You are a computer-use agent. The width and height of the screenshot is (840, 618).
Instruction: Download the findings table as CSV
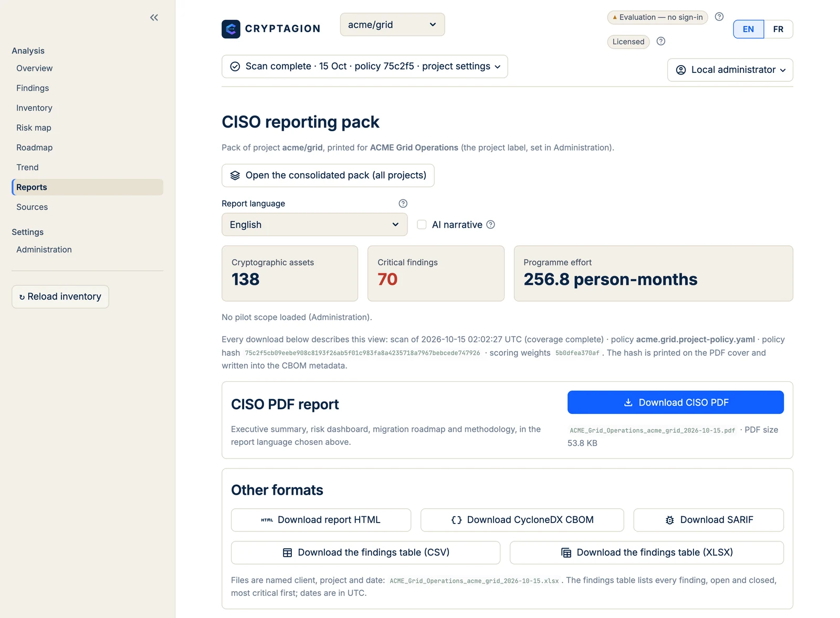[x=365, y=553]
